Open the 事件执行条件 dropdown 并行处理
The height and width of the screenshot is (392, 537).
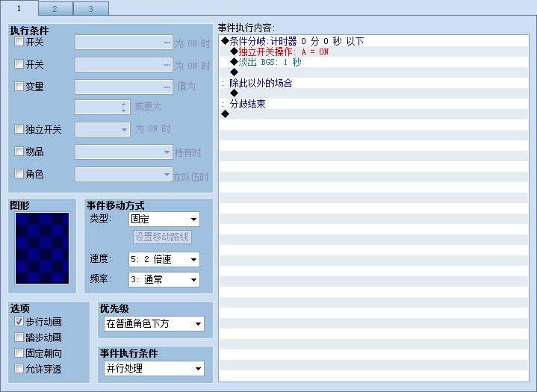154,369
